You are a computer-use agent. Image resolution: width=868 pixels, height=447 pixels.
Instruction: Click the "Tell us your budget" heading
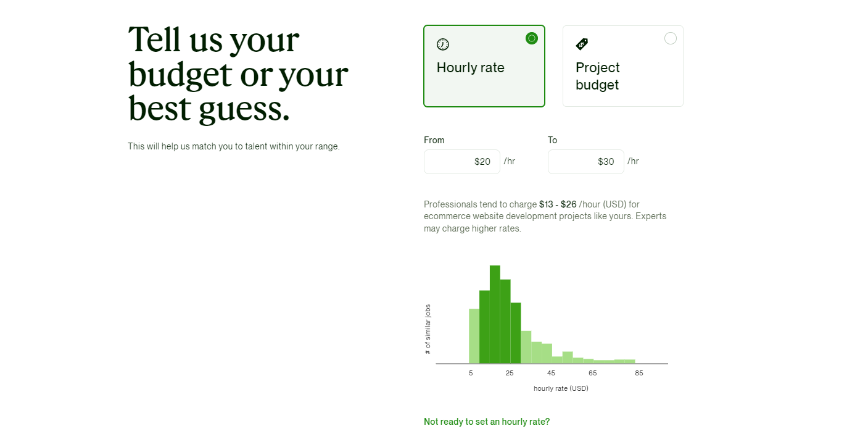[238, 73]
